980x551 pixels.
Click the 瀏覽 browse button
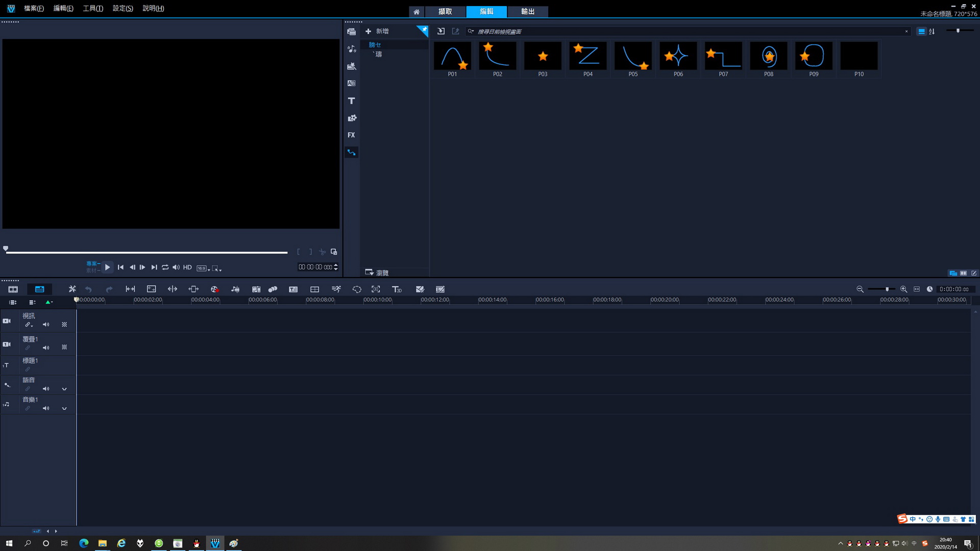tap(377, 272)
